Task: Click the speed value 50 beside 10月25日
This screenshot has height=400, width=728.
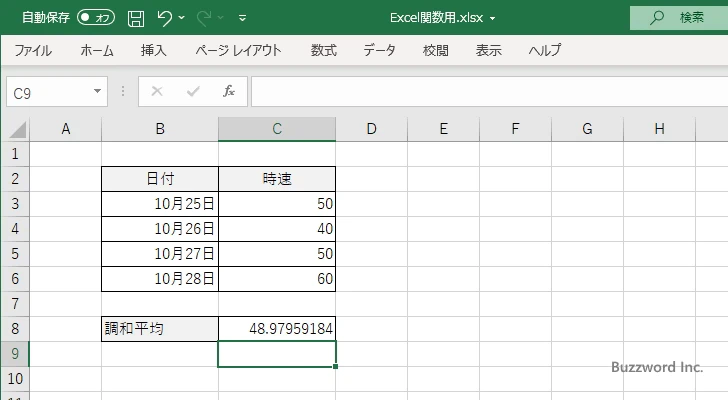Action: 277,204
